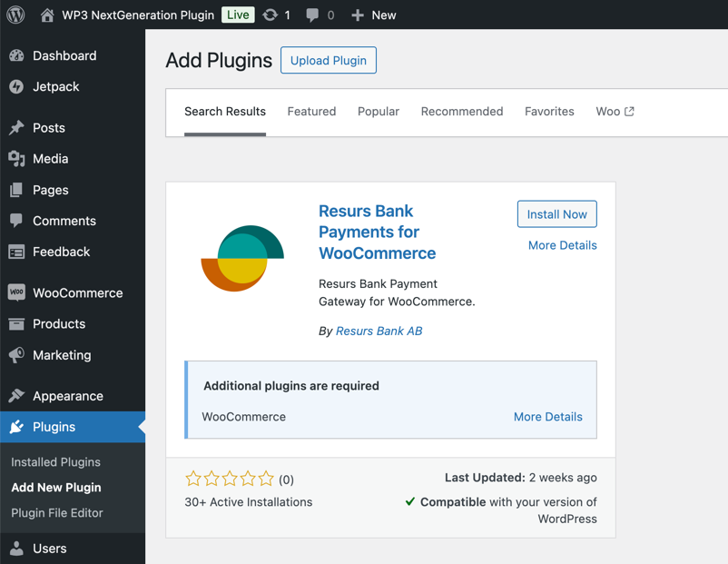Image resolution: width=728 pixels, height=564 pixels.
Task: Open Installed Plugins submenu item
Action: click(x=55, y=462)
